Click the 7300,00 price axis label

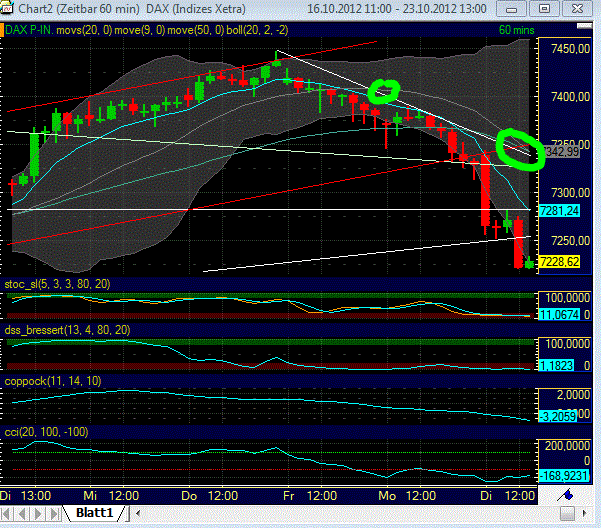coord(570,193)
